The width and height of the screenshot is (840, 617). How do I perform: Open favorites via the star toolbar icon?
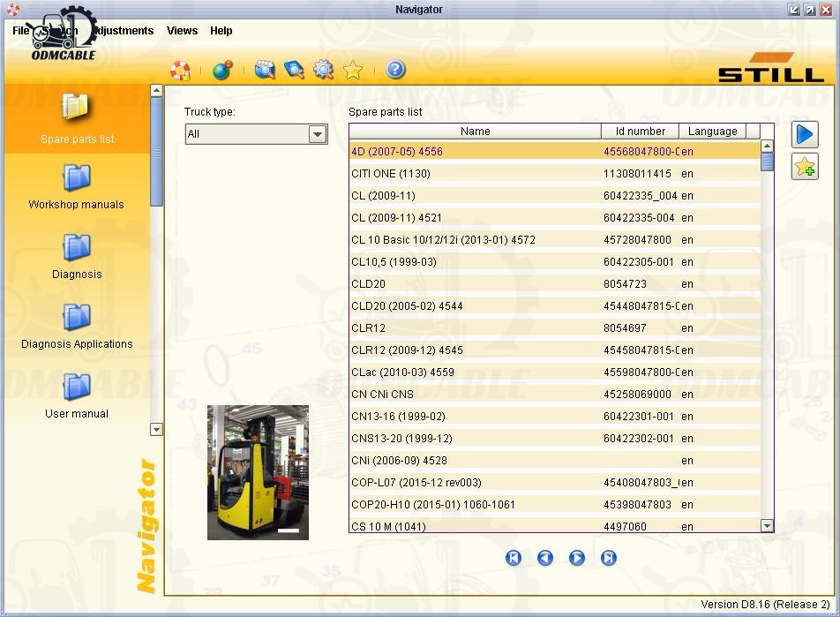[x=353, y=70]
